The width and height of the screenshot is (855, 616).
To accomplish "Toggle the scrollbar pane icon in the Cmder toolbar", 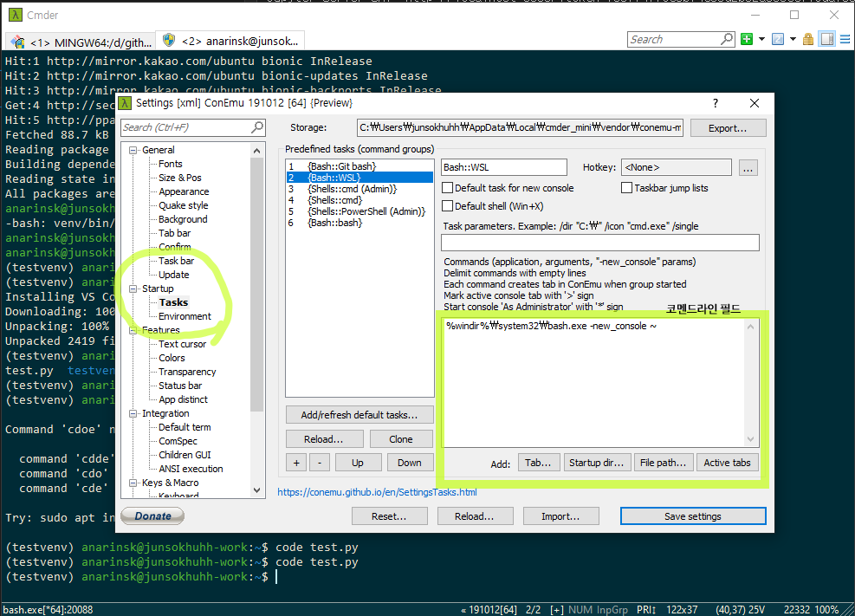I will [x=827, y=39].
